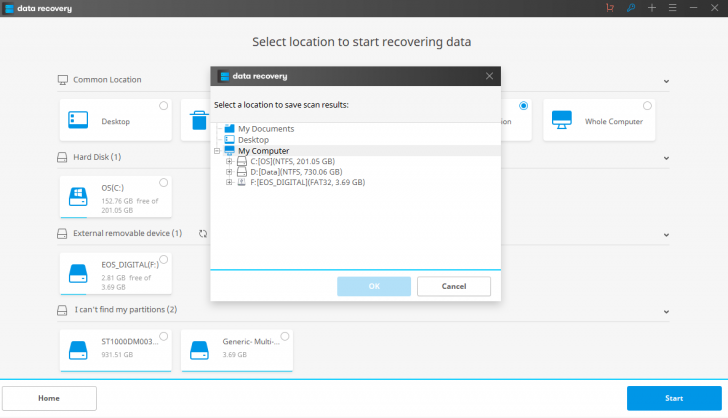
Task: Click the Desktop icon in the dialog tree
Action: 229,140
